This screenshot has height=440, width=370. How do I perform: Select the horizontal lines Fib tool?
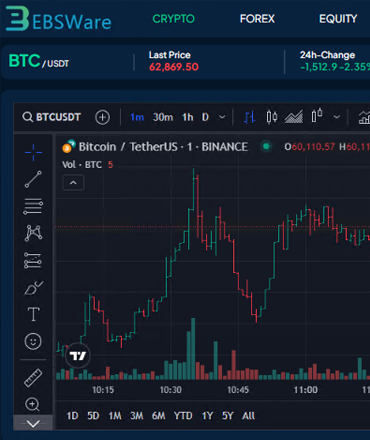point(33,206)
